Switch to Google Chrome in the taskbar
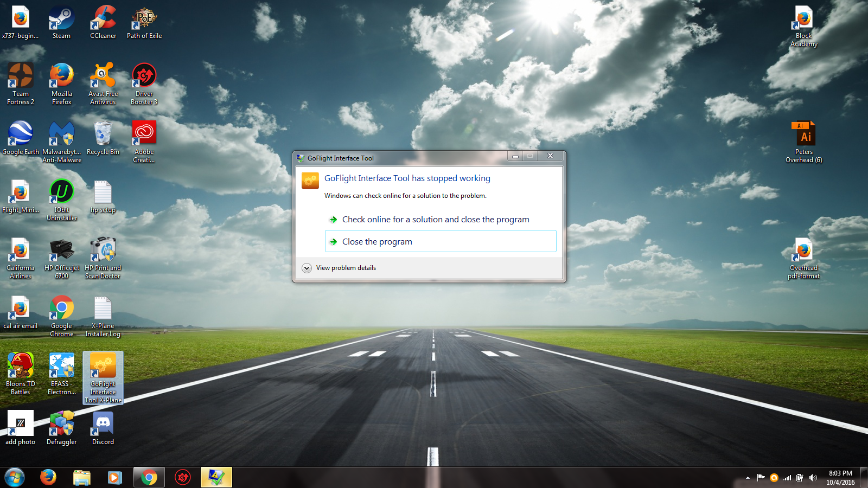 [149, 477]
